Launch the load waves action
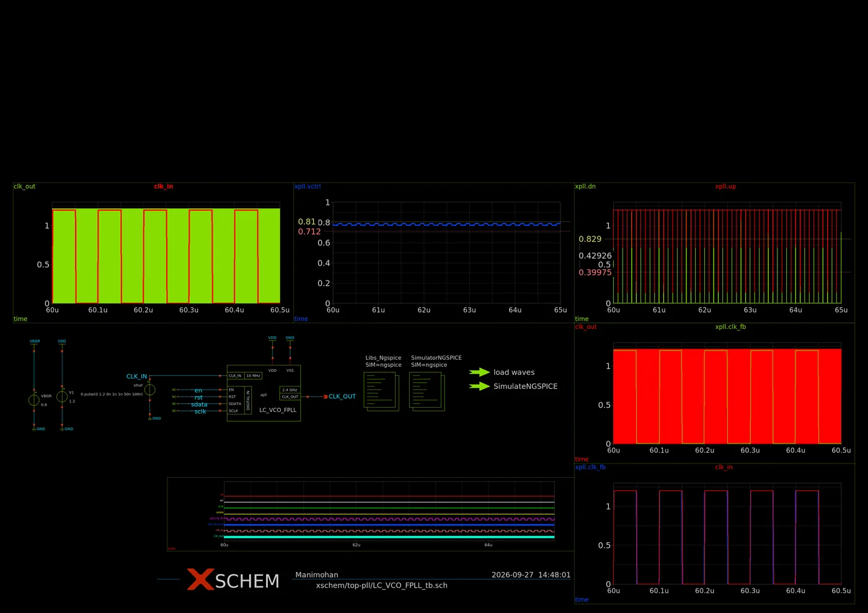 [x=514, y=372]
